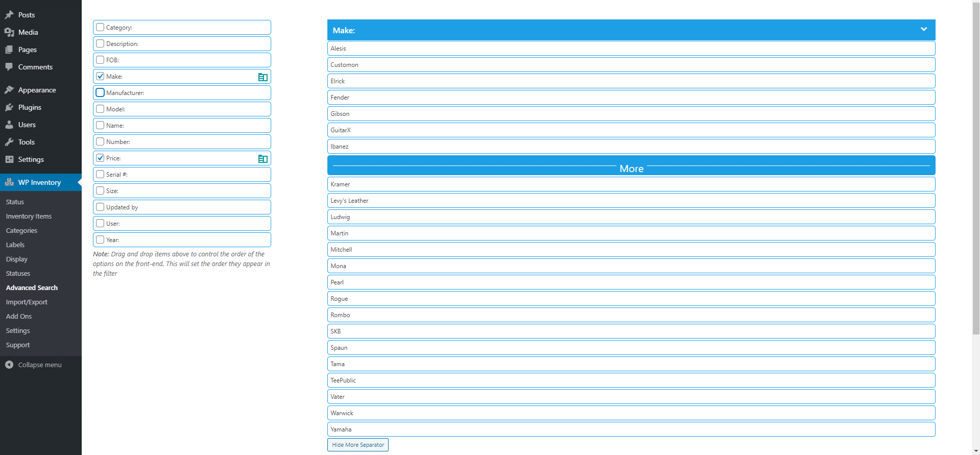
Task: Enable the Year checkbox
Action: [100, 240]
